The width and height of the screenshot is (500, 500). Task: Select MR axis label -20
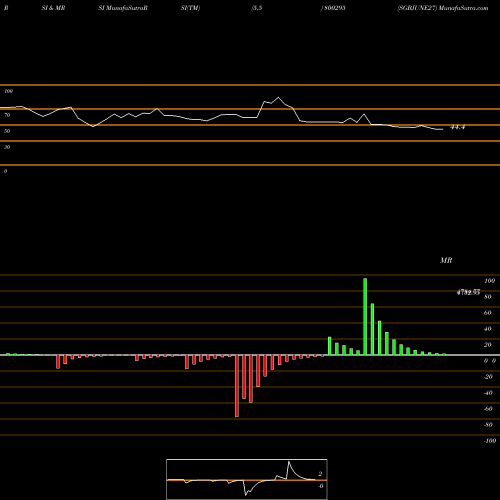[488, 377]
